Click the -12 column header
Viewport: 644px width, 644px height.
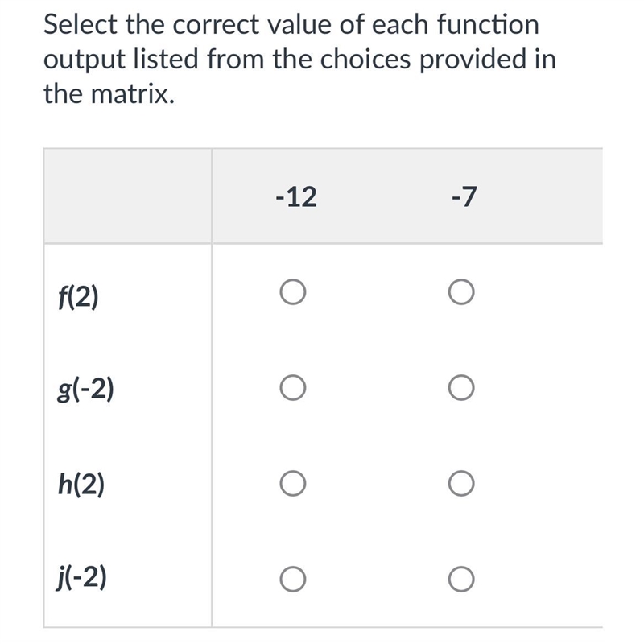pyautogui.click(x=296, y=196)
